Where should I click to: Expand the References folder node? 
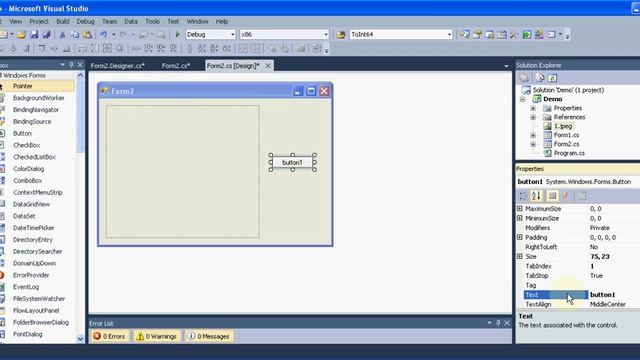click(533, 117)
